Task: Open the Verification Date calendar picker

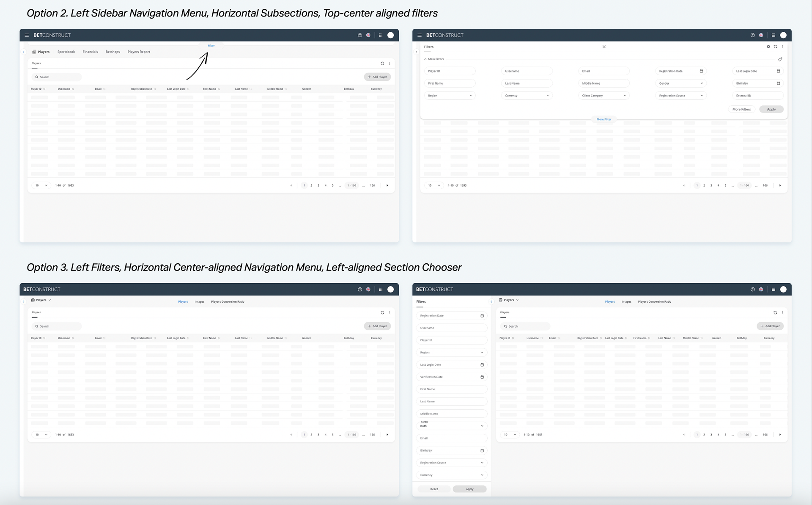Action: pyautogui.click(x=482, y=377)
